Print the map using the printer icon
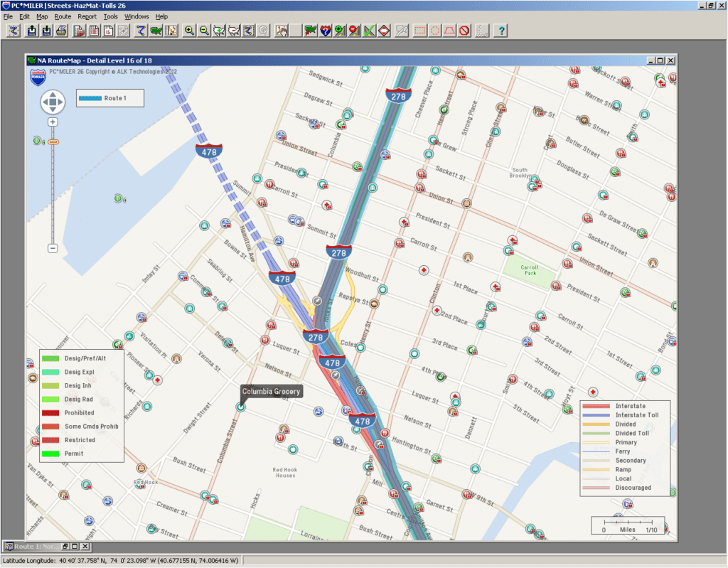728x568 pixels. coord(61,31)
